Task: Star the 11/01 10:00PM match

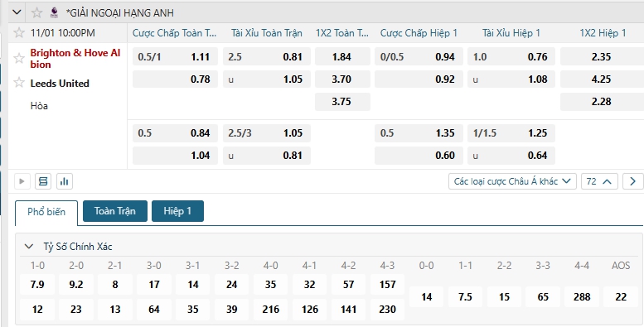Action: [19, 33]
